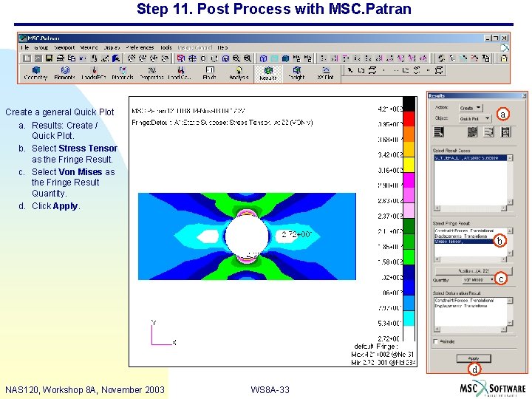Open the Tools menu
532x399 pixels.
pos(166,47)
